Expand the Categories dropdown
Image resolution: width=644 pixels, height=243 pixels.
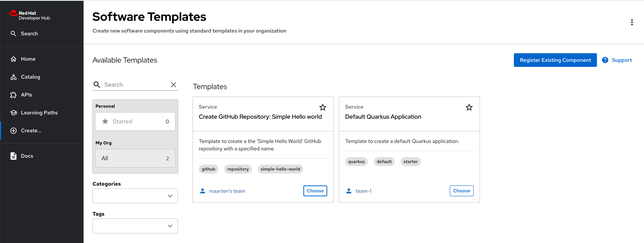click(135, 196)
